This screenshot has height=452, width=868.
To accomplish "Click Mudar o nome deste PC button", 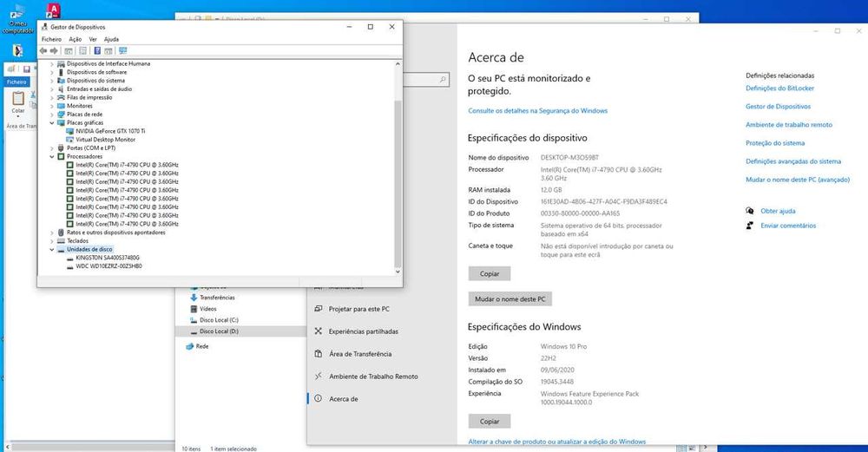I will click(x=510, y=298).
